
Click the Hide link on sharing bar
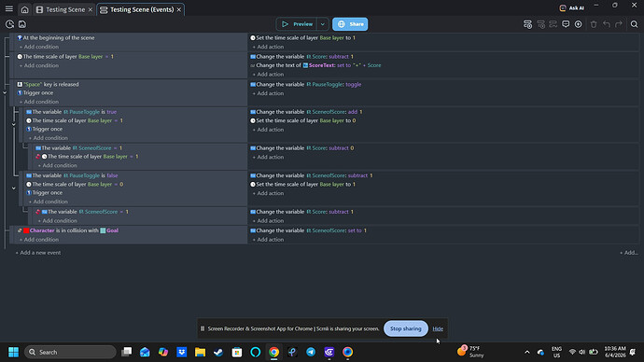pos(438,328)
